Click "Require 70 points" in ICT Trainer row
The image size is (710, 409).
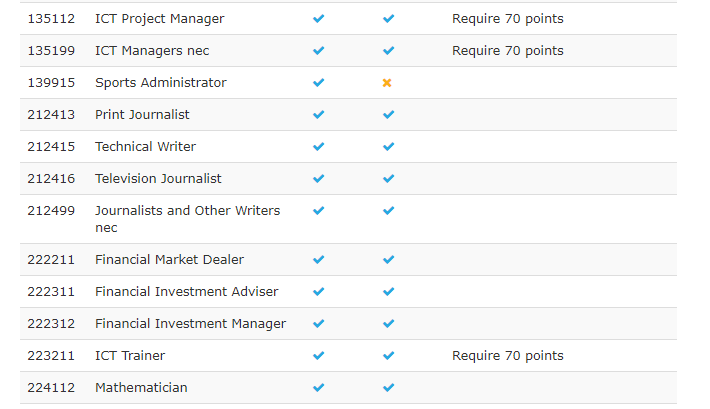pos(507,356)
